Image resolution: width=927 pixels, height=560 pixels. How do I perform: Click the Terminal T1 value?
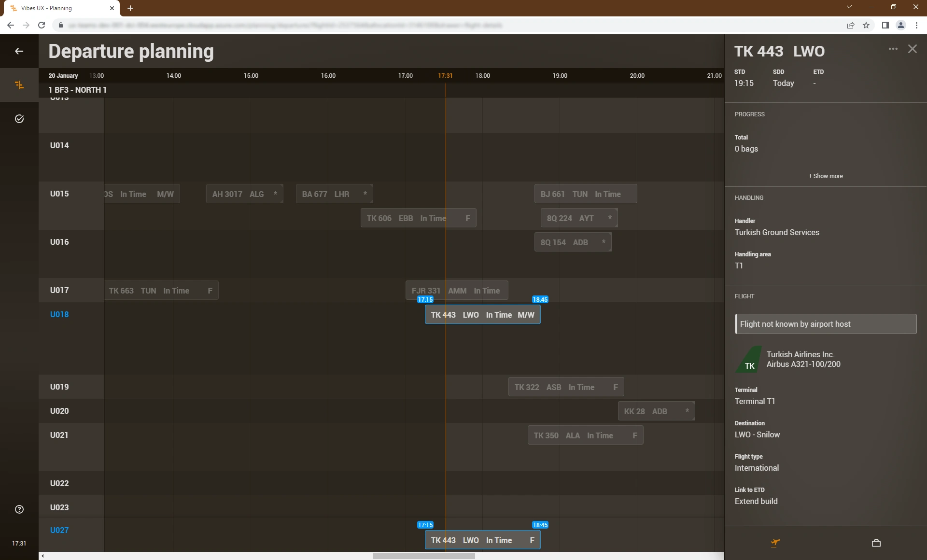(755, 402)
